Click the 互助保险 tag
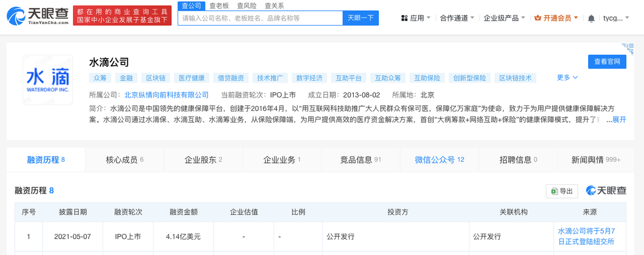 [427, 78]
